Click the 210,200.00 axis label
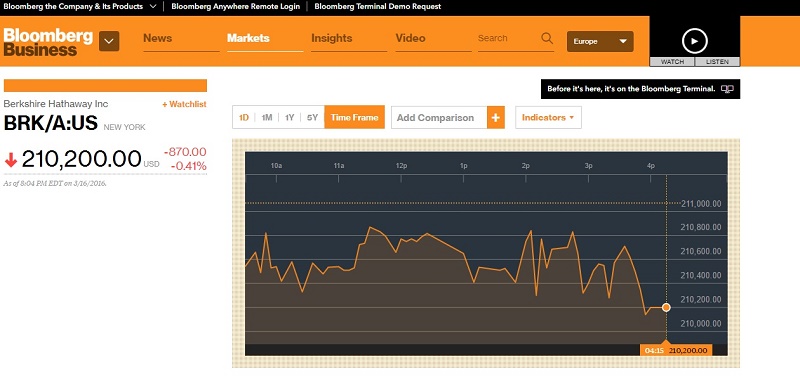The width and height of the screenshot is (800, 388). coord(701,299)
